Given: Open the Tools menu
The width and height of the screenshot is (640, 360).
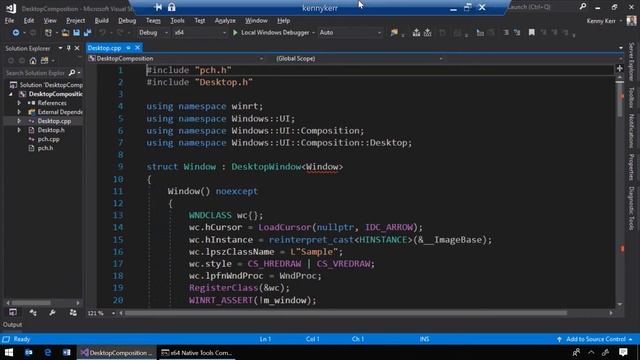Looking at the screenshot, I should [177, 20].
